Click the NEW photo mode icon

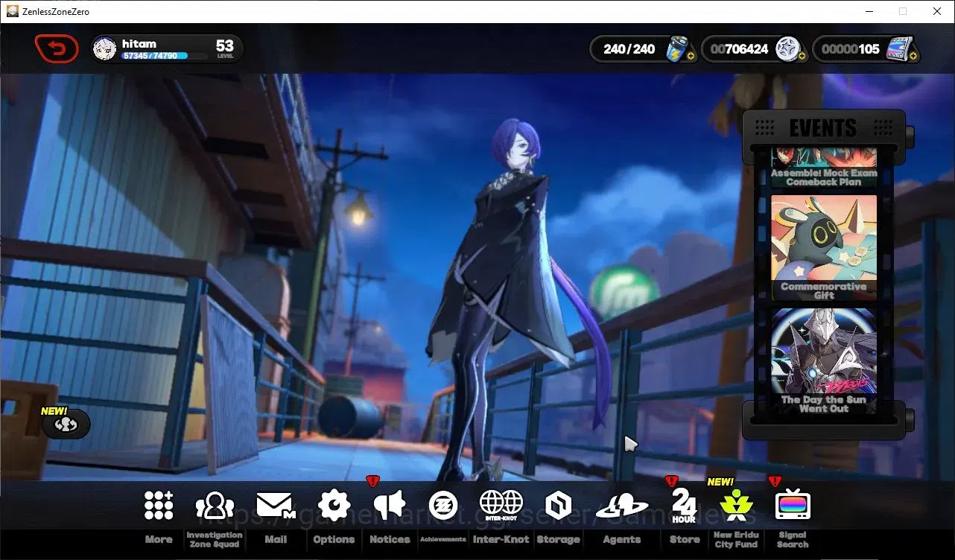(x=66, y=424)
